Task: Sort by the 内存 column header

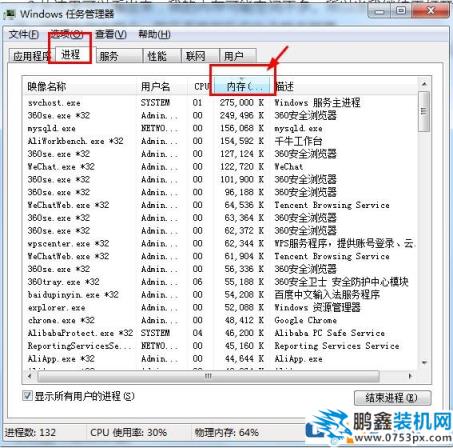Action: coord(243,87)
